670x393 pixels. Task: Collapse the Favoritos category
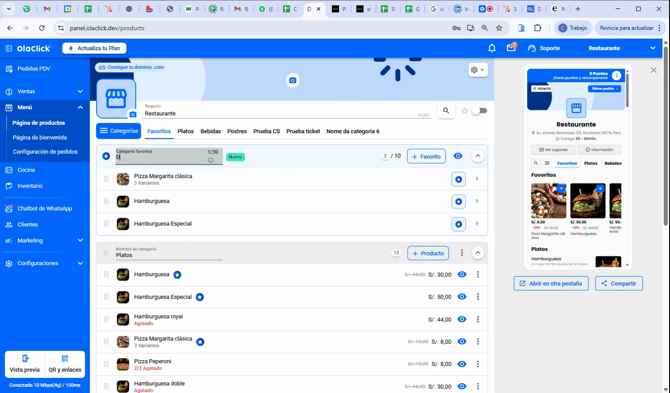click(x=478, y=156)
